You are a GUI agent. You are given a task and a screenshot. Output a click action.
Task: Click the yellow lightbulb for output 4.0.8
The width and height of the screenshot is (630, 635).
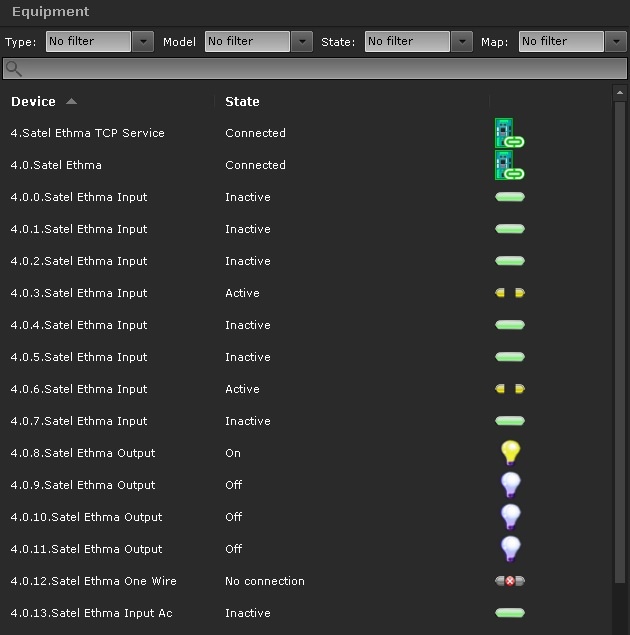pyautogui.click(x=510, y=453)
